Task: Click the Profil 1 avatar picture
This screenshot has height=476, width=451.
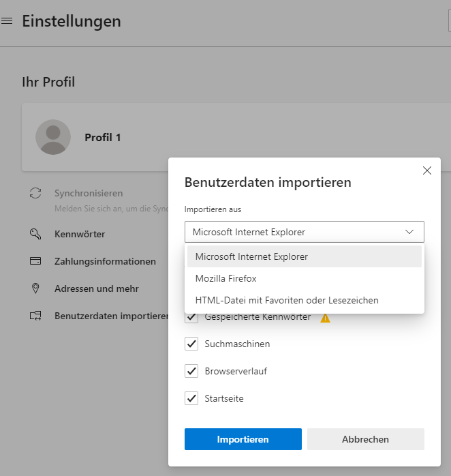Action: click(x=53, y=137)
